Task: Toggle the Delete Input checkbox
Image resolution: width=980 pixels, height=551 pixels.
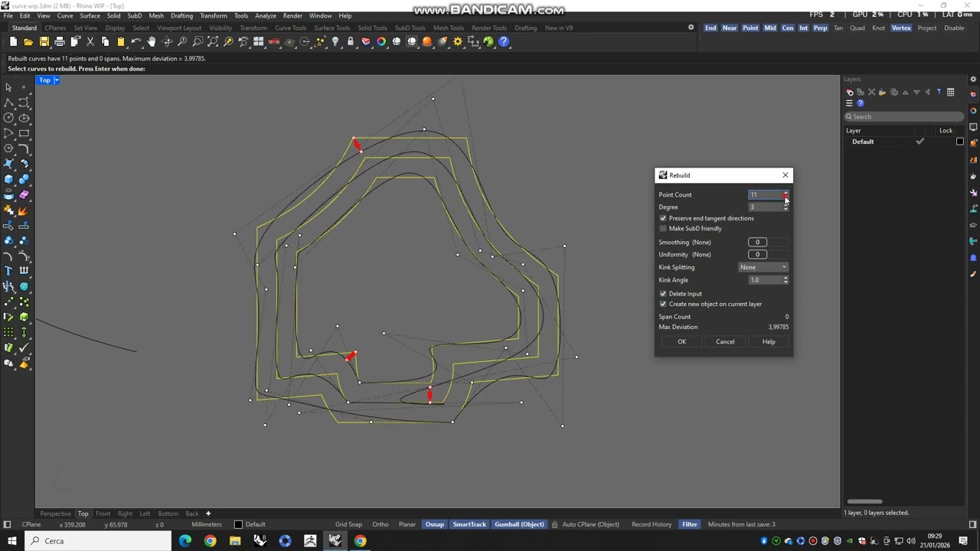Action: (663, 294)
